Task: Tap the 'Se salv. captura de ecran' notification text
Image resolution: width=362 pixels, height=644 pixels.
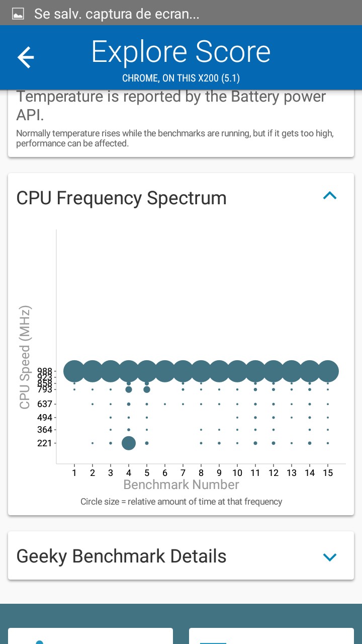Action: [x=117, y=14]
